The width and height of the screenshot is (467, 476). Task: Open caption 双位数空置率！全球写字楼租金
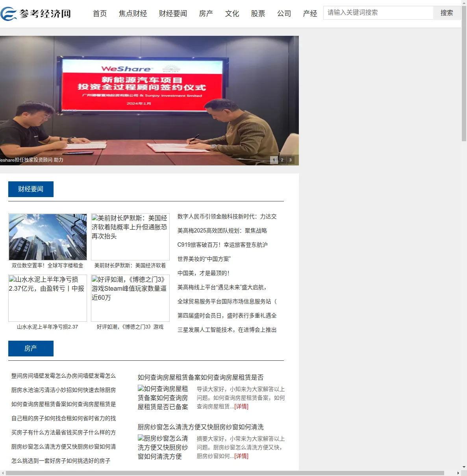48,266
